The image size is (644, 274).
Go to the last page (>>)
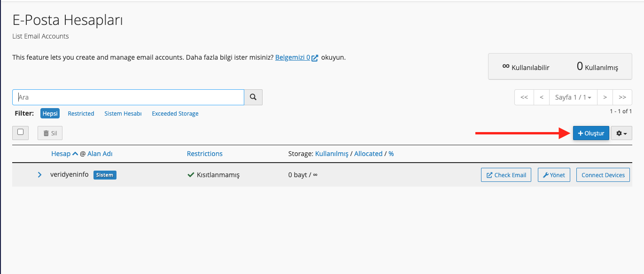click(x=622, y=97)
